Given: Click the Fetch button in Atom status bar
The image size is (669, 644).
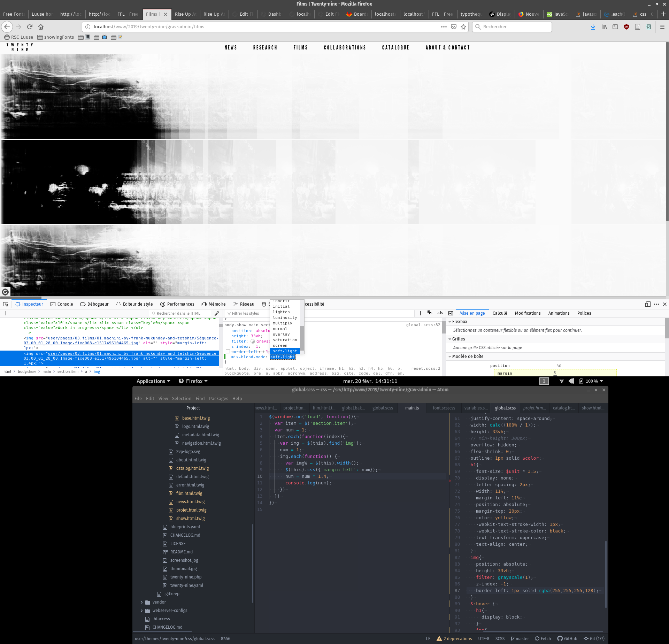Looking at the screenshot, I should click(x=543, y=639).
